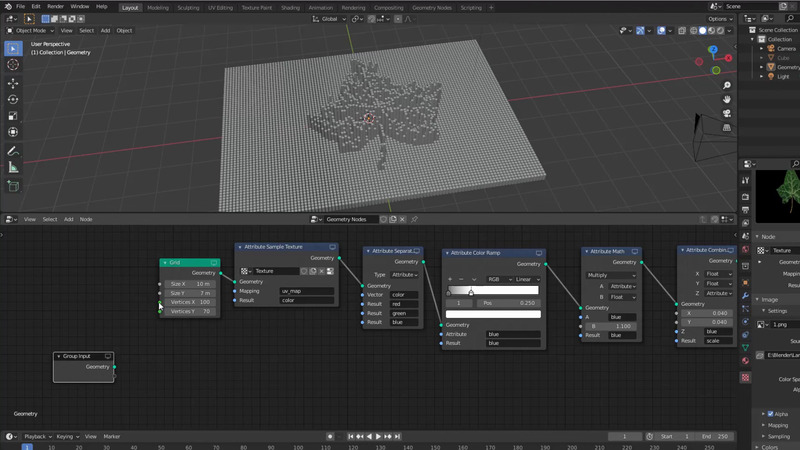The width and height of the screenshot is (800, 450).
Task: Click the Vertices X field on Grid node
Action: click(x=190, y=302)
